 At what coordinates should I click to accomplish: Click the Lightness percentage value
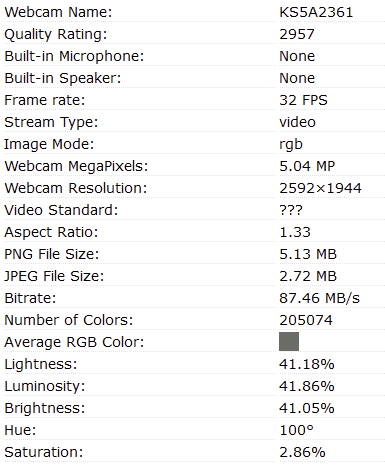307,364
